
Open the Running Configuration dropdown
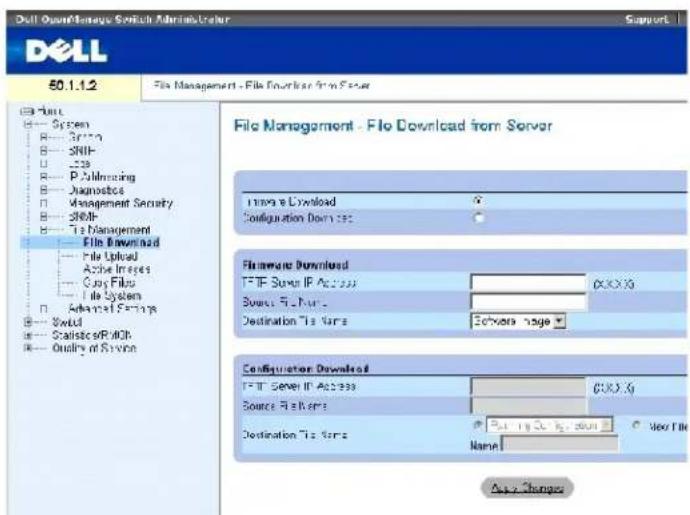549,425
